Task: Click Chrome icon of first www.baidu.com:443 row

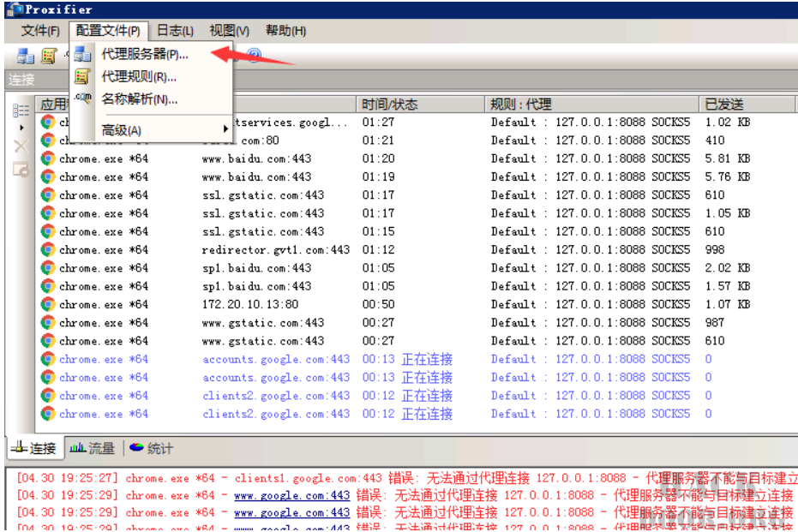Action: 48,158
